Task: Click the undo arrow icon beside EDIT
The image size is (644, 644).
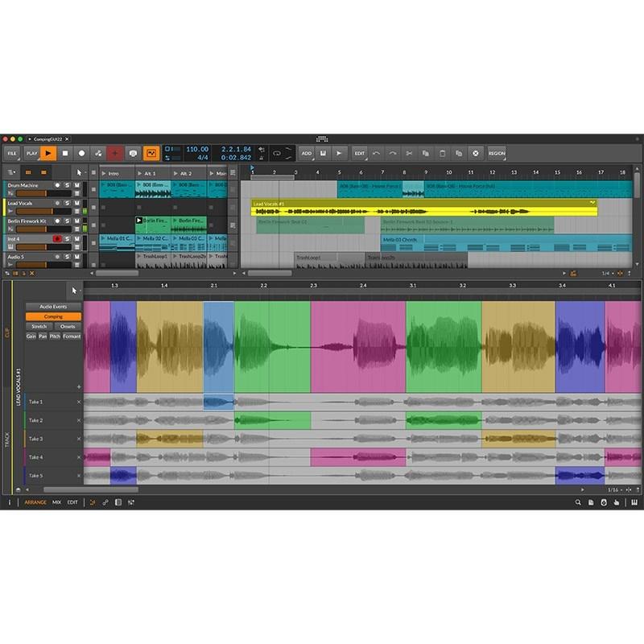Action: pyautogui.click(x=376, y=154)
